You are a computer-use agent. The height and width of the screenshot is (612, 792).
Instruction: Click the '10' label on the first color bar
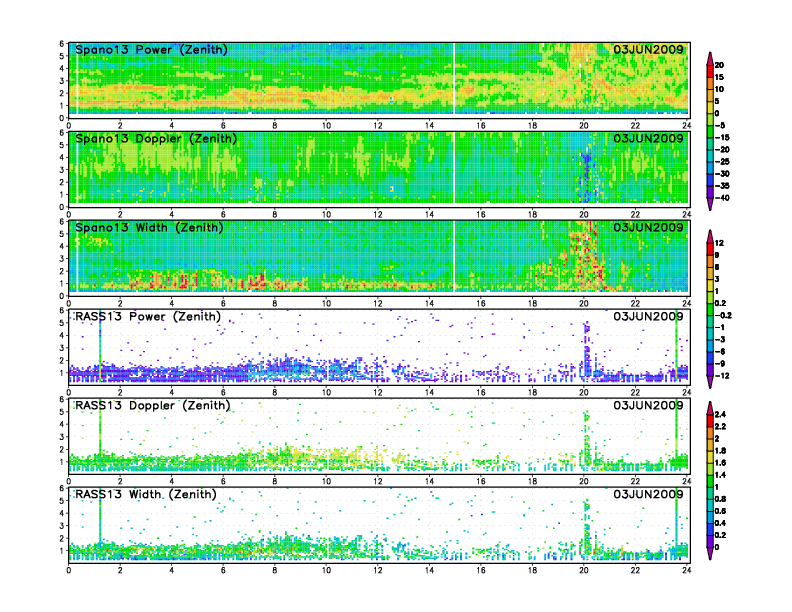tap(719, 89)
